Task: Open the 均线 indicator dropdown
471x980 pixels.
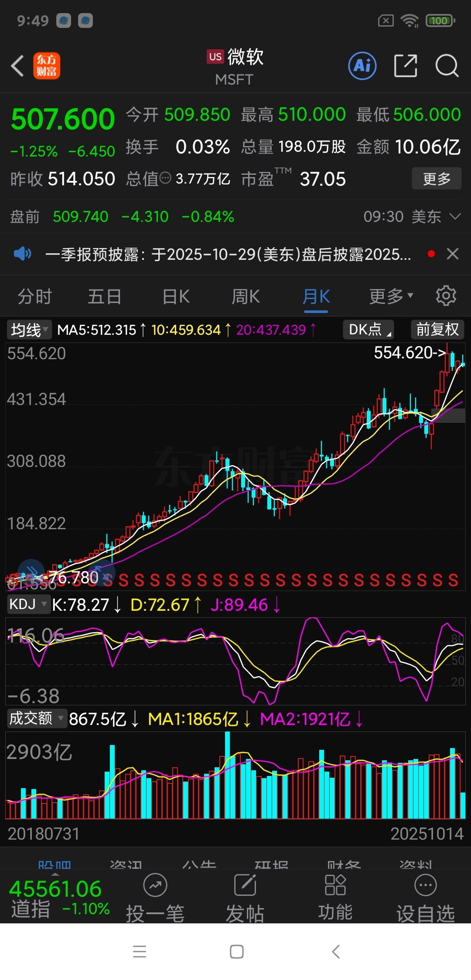Action: [x=29, y=330]
